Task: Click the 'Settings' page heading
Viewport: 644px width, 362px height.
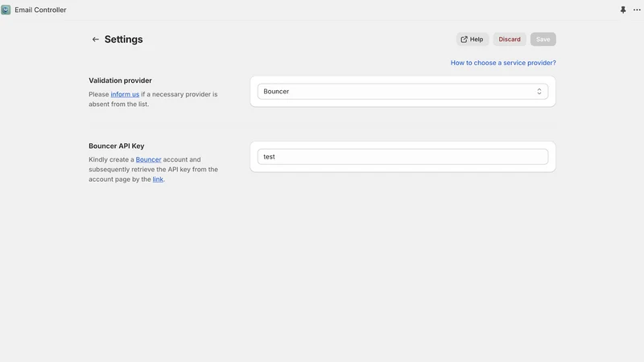Action: pos(124,39)
